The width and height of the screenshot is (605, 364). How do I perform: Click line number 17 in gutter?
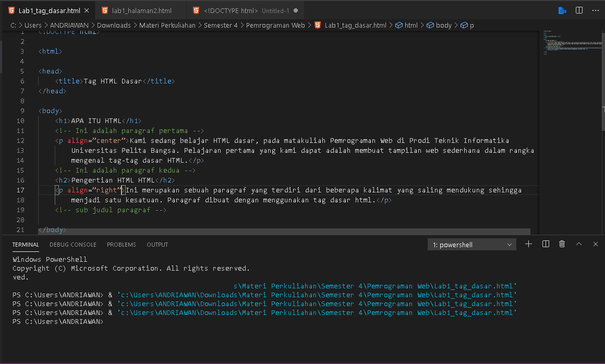point(20,190)
